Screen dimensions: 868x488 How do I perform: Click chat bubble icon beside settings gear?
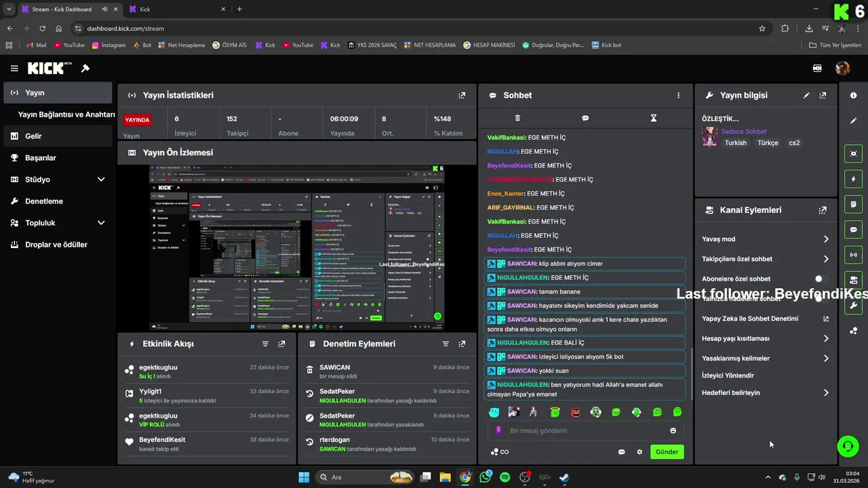tap(621, 452)
